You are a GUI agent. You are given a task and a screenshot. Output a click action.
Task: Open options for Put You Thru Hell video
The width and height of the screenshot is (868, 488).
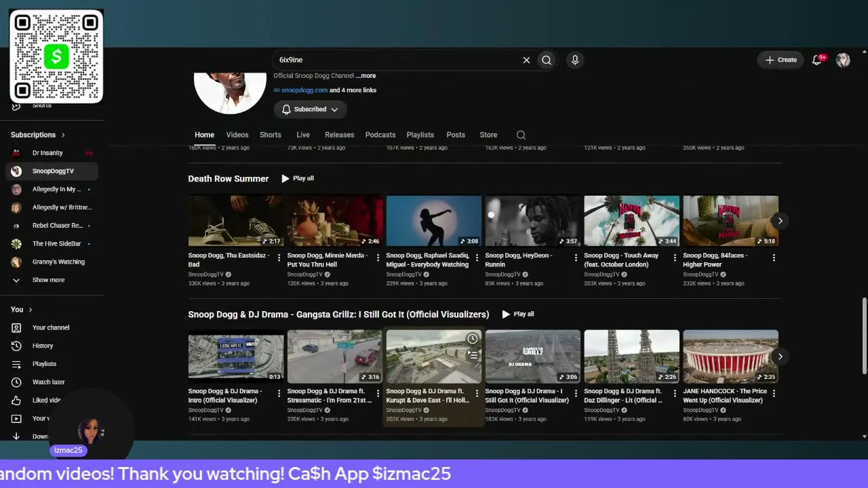click(x=378, y=258)
